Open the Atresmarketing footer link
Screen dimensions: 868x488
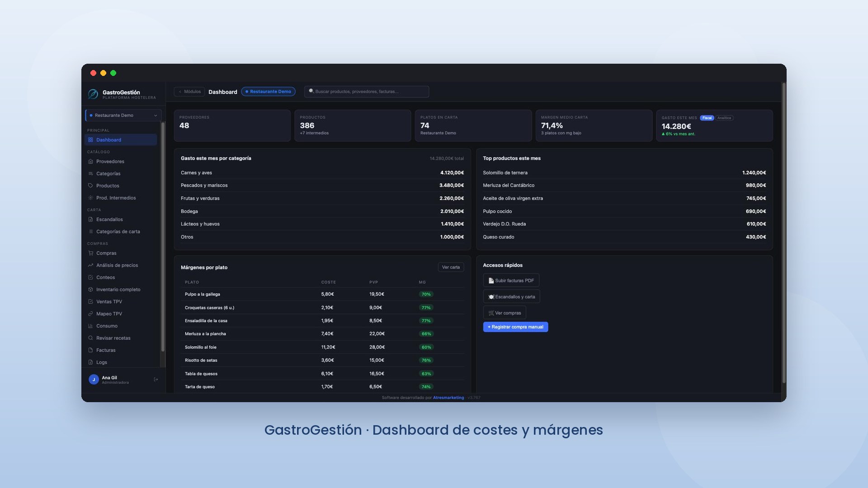(x=448, y=398)
